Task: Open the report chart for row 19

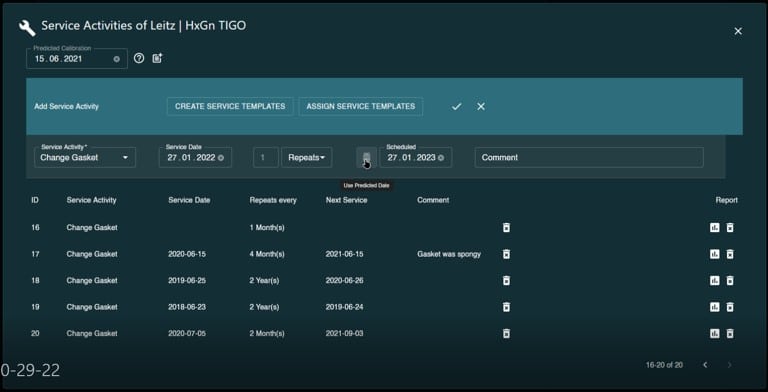Action: coord(715,307)
